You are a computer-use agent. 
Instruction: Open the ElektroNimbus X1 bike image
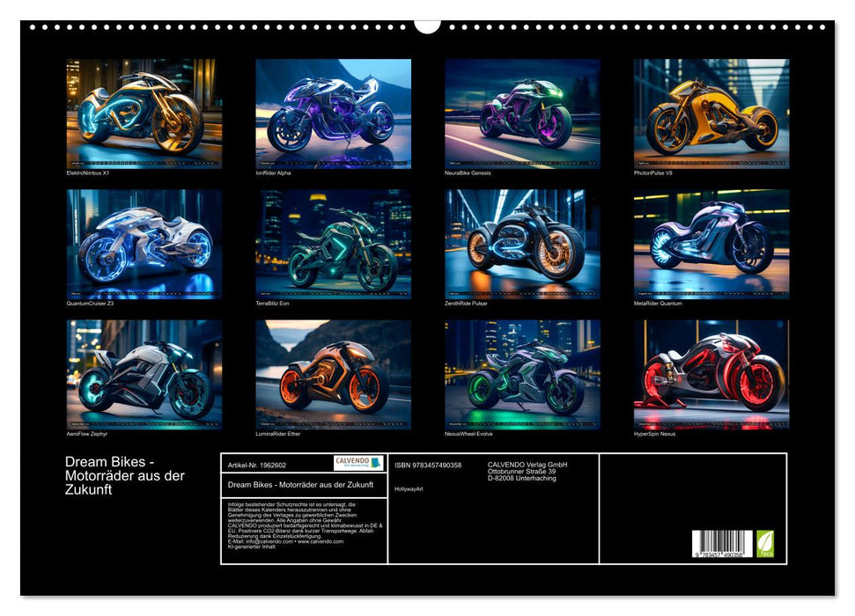coord(144,113)
